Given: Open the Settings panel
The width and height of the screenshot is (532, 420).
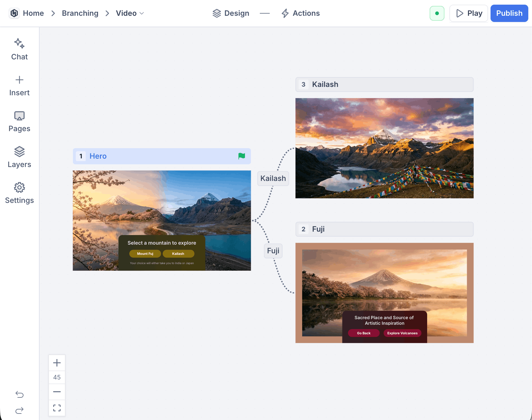Looking at the screenshot, I should (19, 194).
